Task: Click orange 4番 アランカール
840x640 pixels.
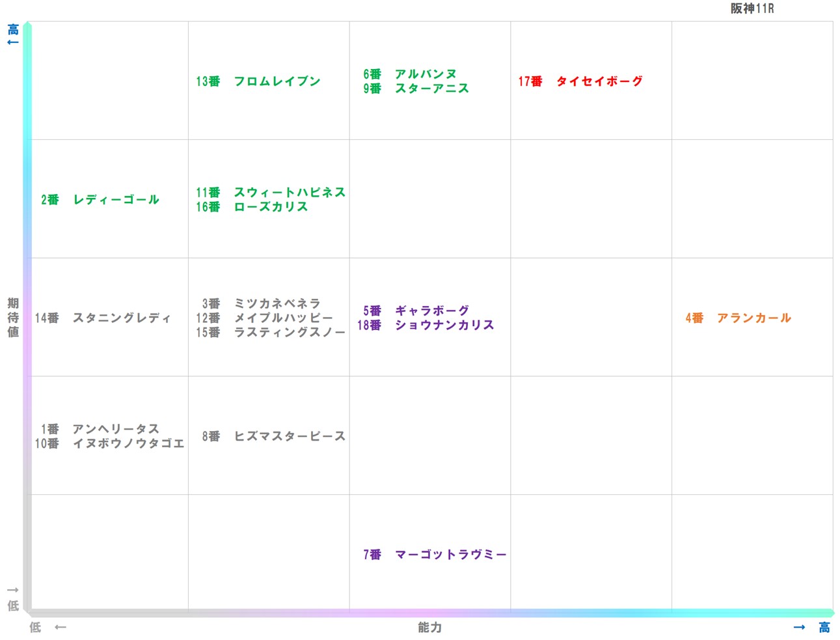Action: coord(738,318)
